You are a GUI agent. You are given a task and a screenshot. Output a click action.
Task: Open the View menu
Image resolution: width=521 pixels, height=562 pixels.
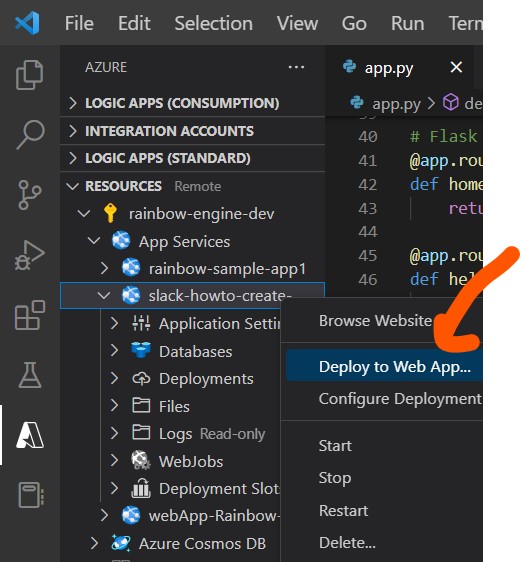pyautogui.click(x=297, y=23)
